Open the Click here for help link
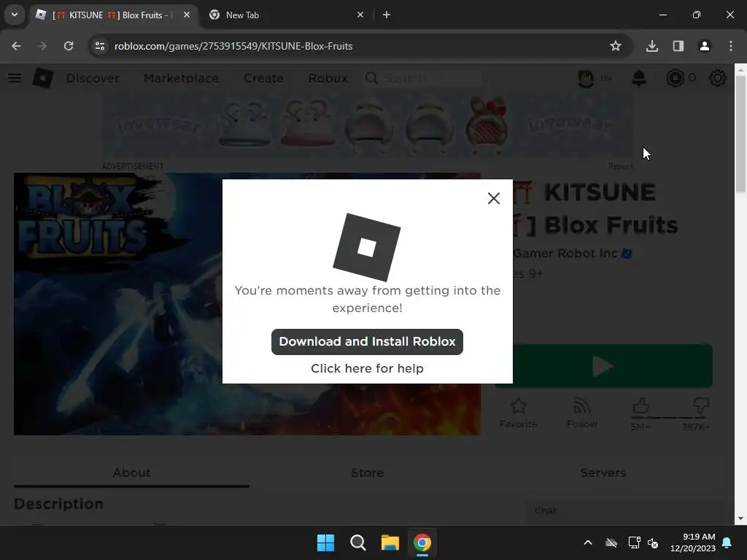Screen dimensions: 747x560 coord(367,368)
